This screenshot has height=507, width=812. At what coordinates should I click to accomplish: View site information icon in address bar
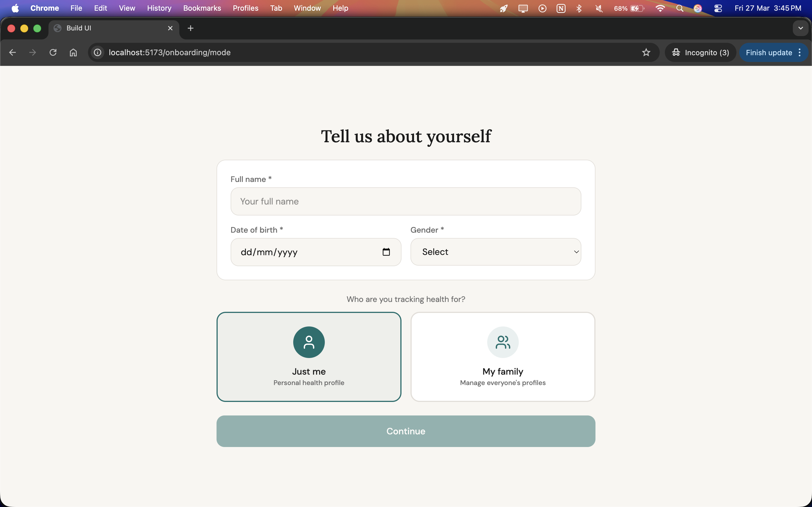click(98, 53)
